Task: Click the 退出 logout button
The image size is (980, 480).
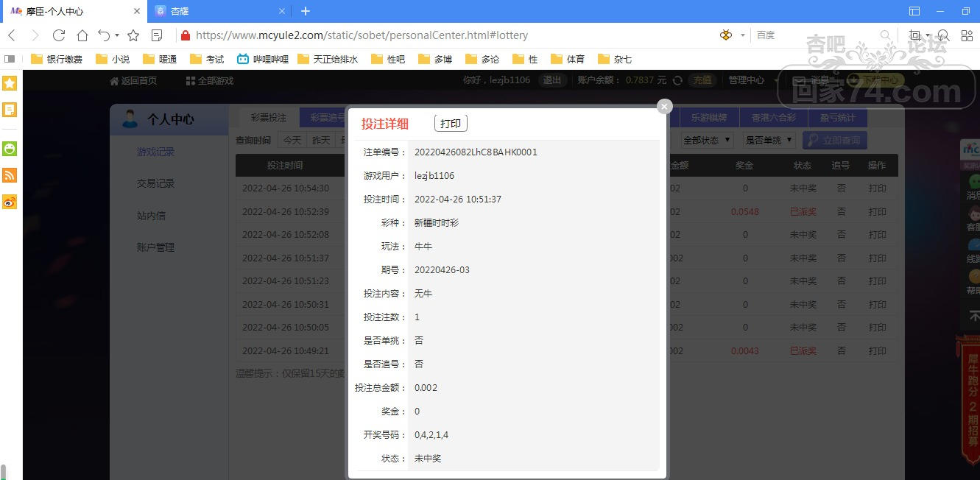Action: pyautogui.click(x=551, y=80)
